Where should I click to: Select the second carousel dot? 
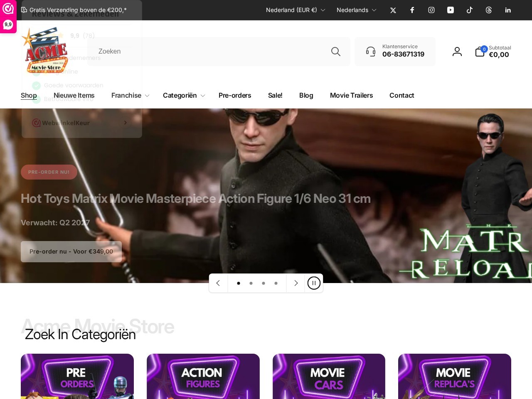point(251,283)
